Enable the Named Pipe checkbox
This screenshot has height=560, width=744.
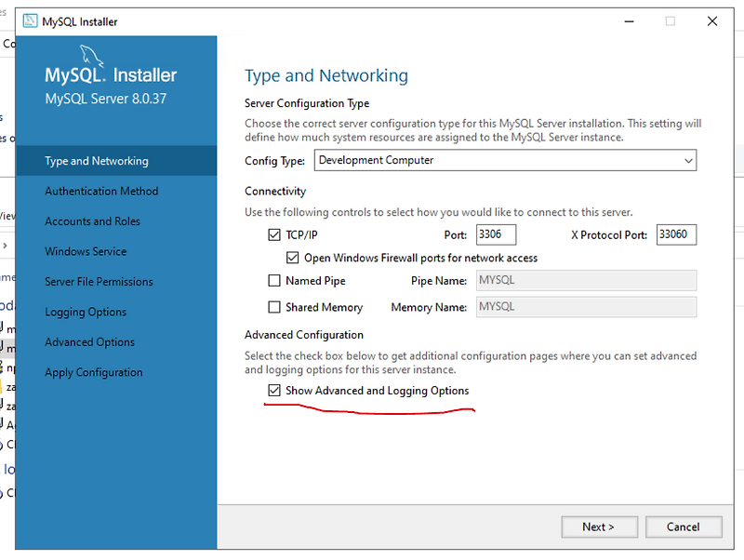pyautogui.click(x=274, y=281)
